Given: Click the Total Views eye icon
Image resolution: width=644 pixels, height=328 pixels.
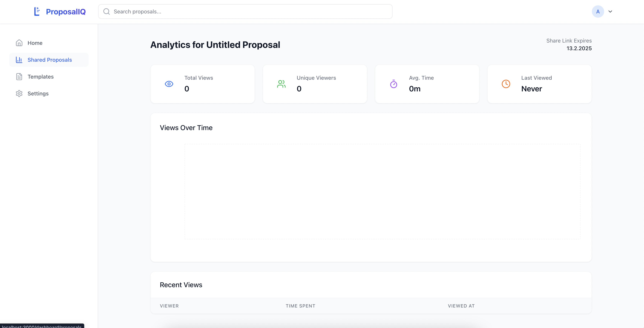Looking at the screenshot, I should pos(169,84).
